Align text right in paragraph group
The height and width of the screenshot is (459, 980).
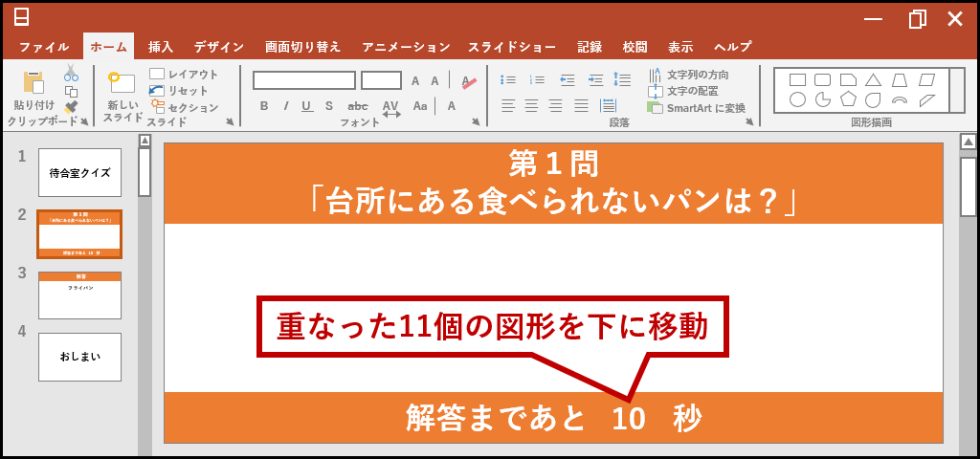coord(556,106)
